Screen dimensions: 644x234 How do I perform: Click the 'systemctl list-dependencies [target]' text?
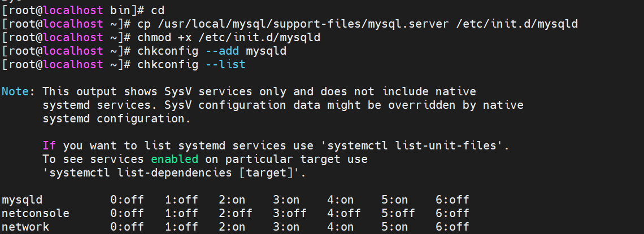(x=175, y=173)
